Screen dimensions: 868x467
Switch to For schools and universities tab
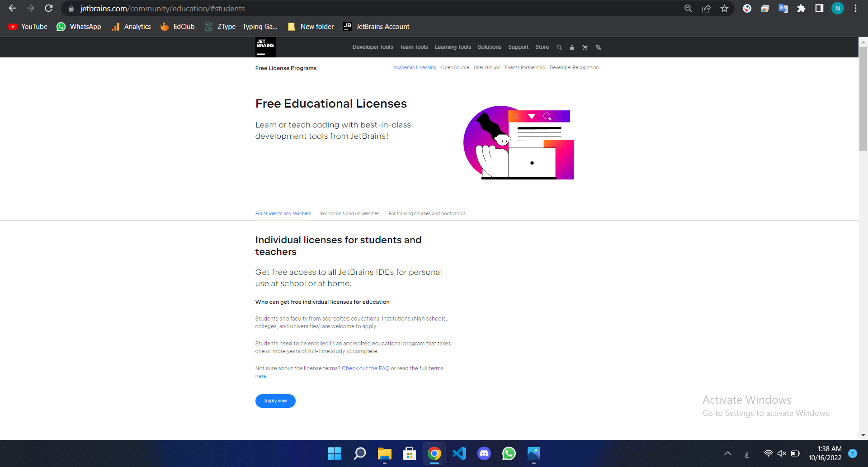pyautogui.click(x=349, y=213)
